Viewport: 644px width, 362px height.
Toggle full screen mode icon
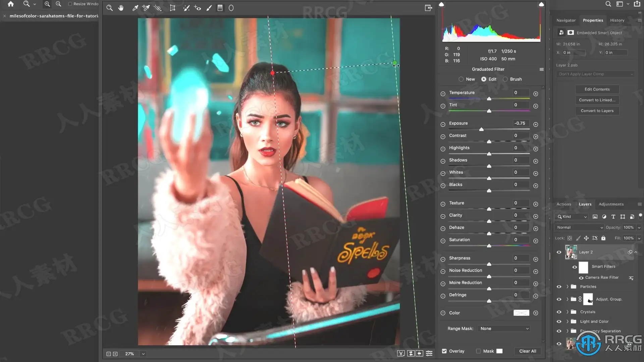pyautogui.click(x=428, y=8)
